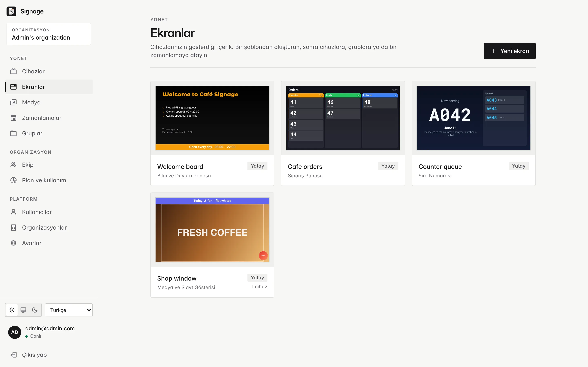Switch to system theme monitor toggle
The width and height of the screenshot is (588, 367).
click(23, 310)
